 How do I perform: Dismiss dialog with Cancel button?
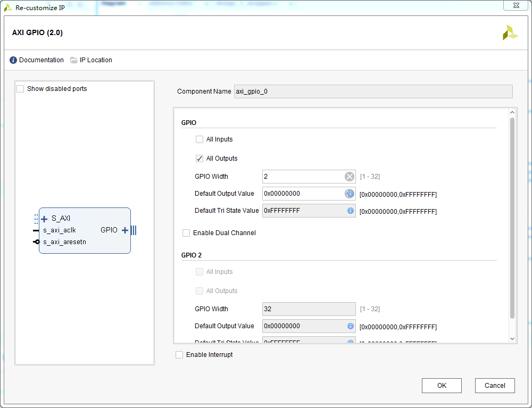495,386
